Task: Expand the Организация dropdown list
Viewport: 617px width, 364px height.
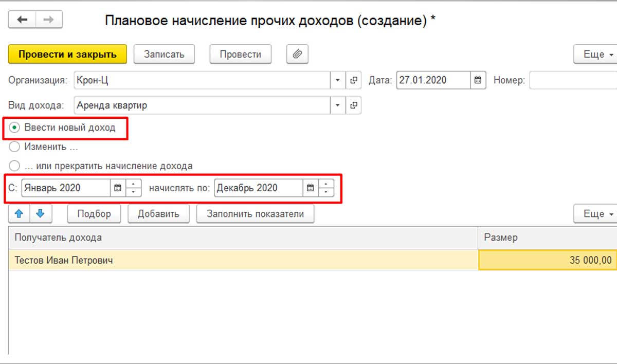Action: (x=338, y=80)
